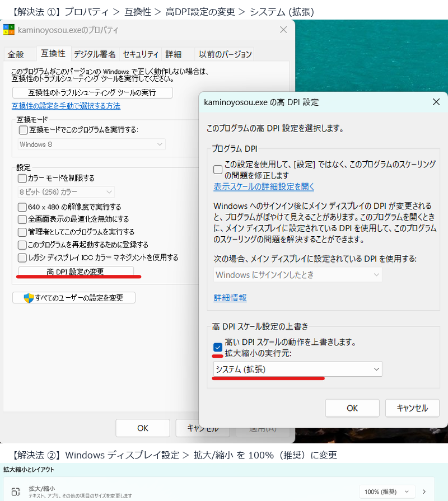Open the 100% (推奨) scale dropdown
Screen dimensions: 448x501
387,491
